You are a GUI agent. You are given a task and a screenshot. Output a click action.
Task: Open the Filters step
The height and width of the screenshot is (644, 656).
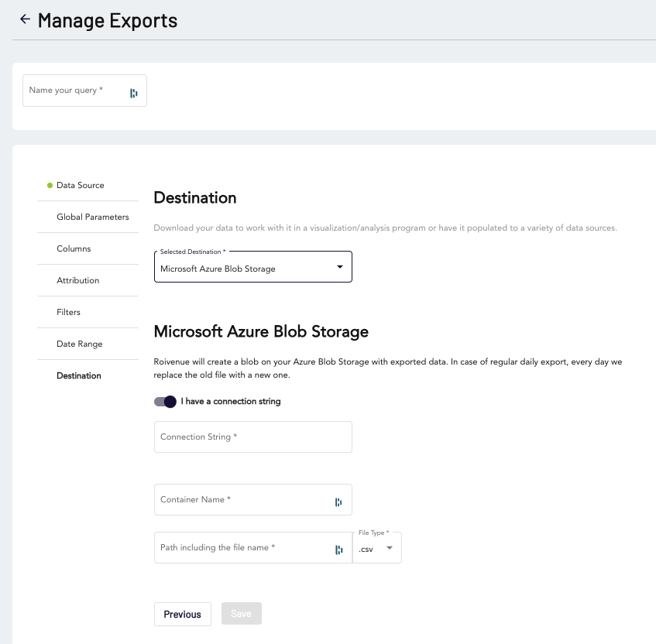(68, 313)
